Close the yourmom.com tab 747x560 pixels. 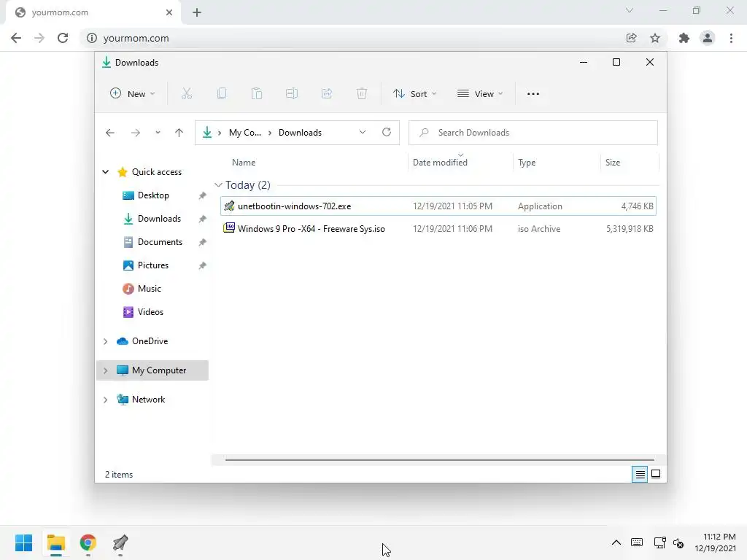(169, 12)
